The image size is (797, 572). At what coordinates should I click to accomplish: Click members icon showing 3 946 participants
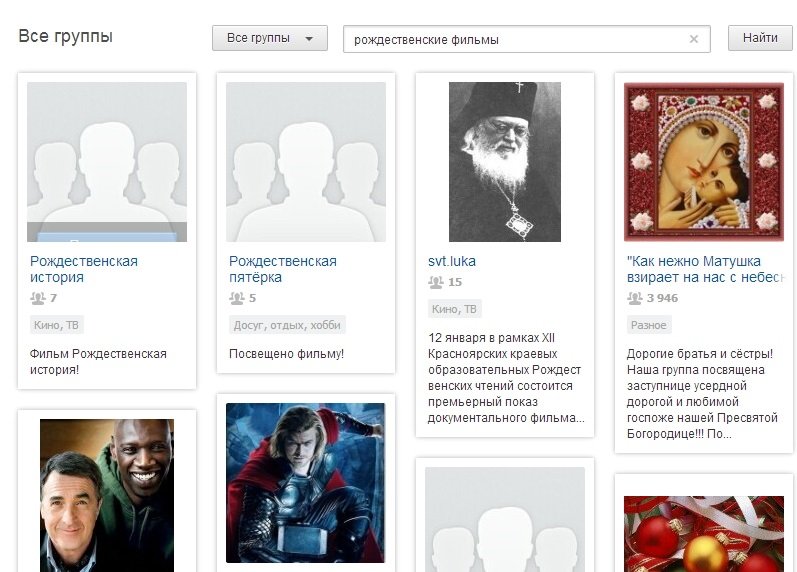[x=635, y=298]
